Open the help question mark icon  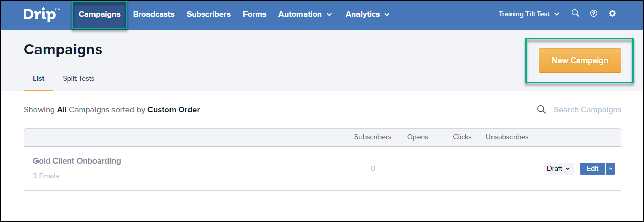pos(594,14)
